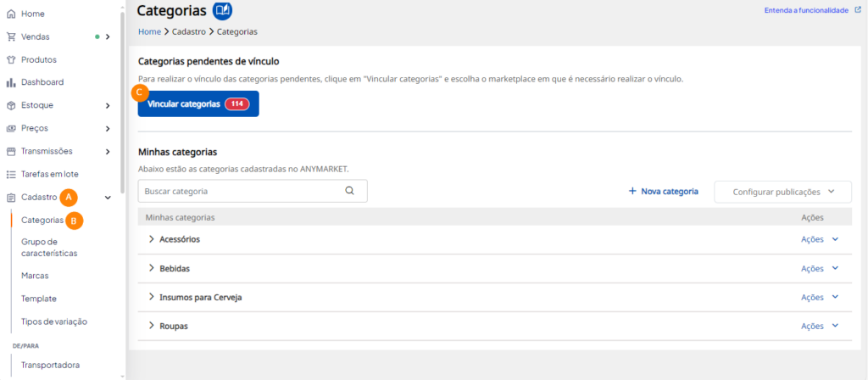
Task: Open Template submenu item
Action: [39, 299]
